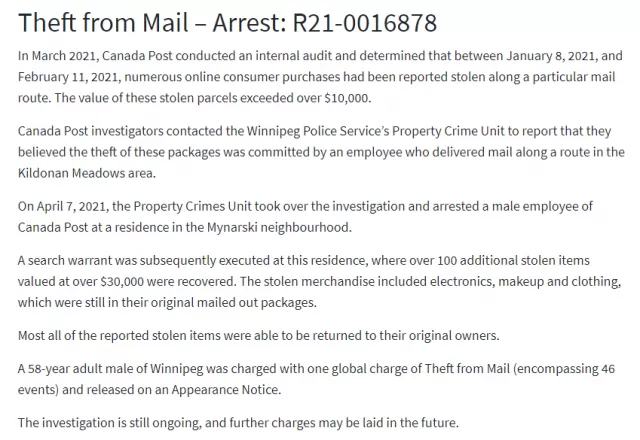The image size is (640, 440).
Task: Click the paragraph starting "In March 2021"
Action: 320,77
